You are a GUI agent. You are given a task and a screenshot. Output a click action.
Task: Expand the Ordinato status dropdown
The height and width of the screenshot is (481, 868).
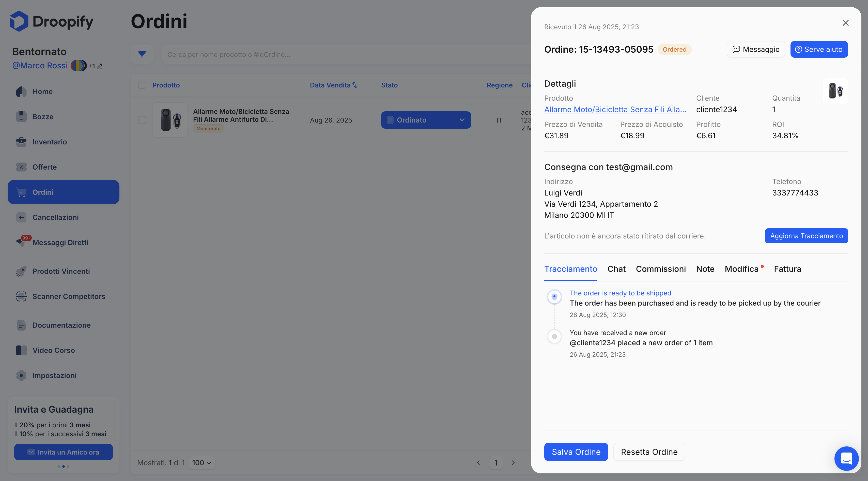click(x=426, y=120)
